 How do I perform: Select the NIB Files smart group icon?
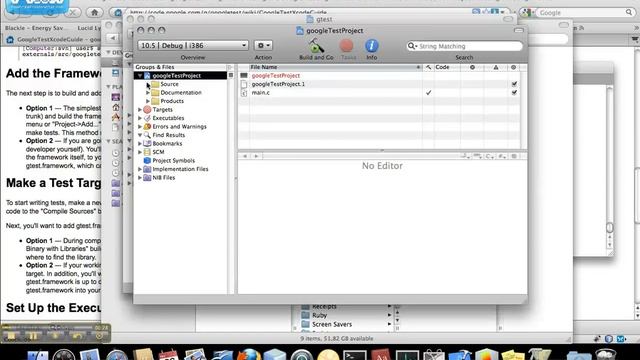(x=147, y=178)
